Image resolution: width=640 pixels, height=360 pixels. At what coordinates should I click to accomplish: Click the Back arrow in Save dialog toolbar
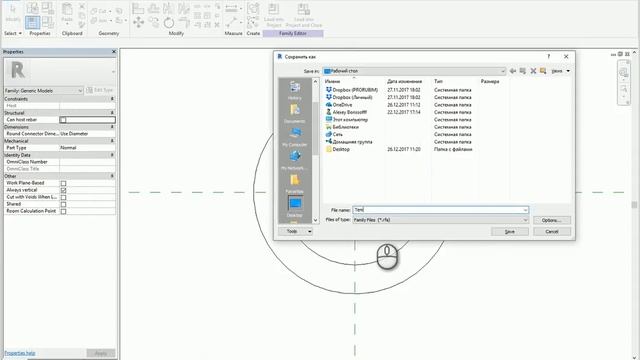click(x=513, y=71)
